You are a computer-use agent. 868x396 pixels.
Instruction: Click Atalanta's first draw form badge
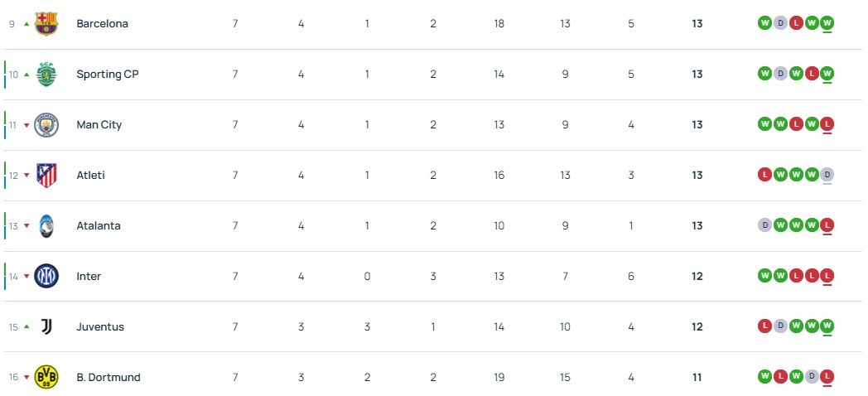(764, 225)
